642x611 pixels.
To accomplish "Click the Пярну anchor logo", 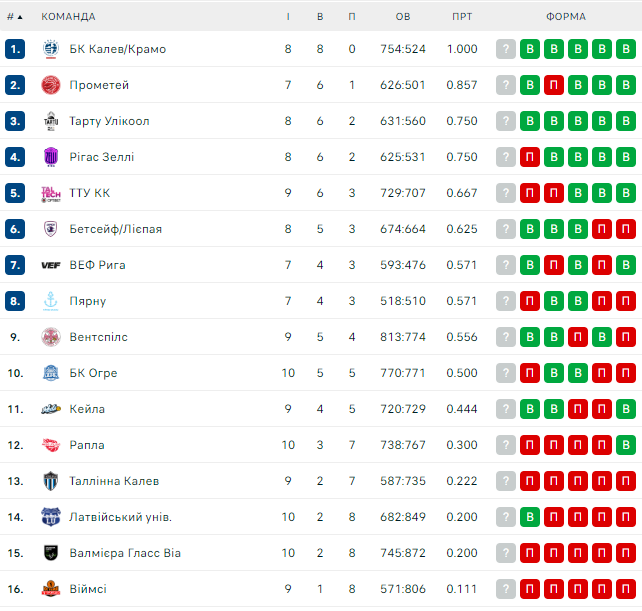I will [51, 301].
